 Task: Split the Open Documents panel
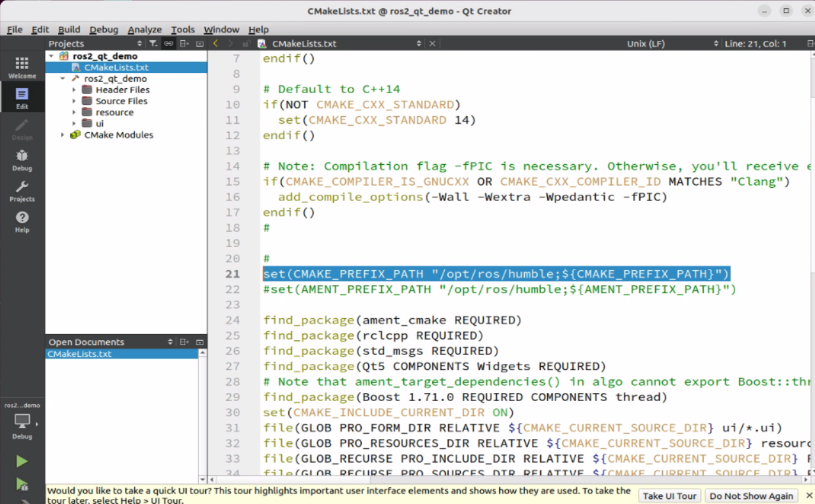[184, 342]
